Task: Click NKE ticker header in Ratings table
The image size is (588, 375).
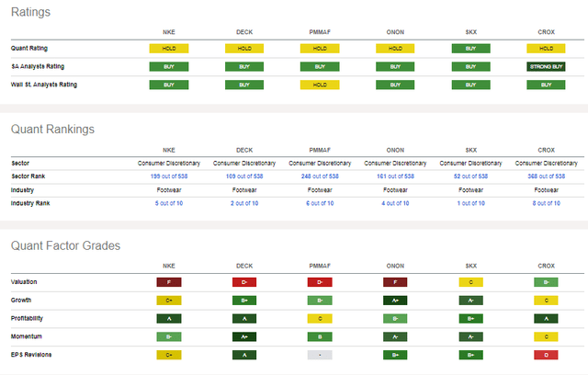Action: point(169,32)
